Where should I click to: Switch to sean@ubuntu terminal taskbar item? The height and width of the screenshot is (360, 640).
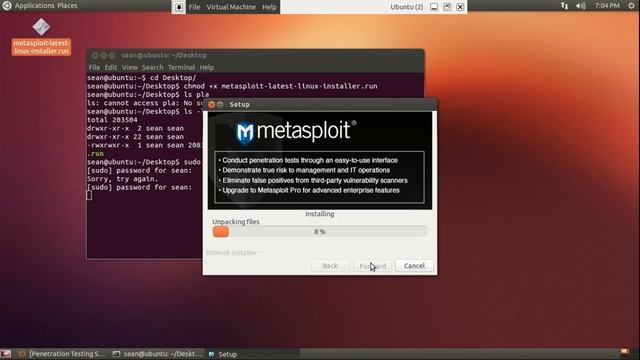tap(158, 354)
